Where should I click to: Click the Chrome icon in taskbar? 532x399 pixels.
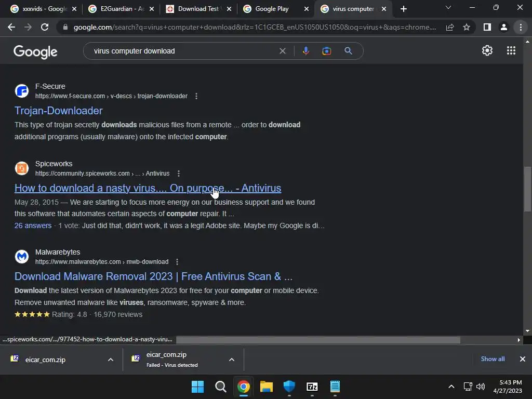pyautogui.click(x=243, y=387)
